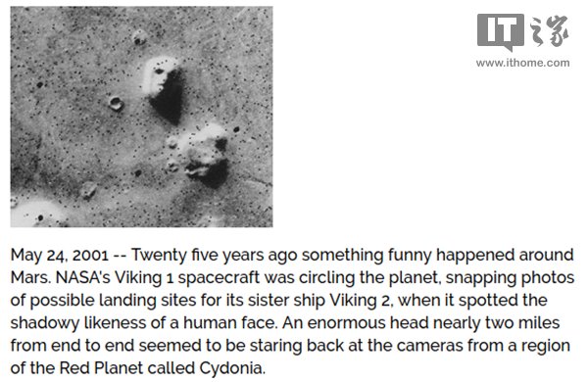Image resolution: width=588 pixels, height=382 pixels.
Task: Click the word Mars starting the second line
Action: [x=31, y=278]
